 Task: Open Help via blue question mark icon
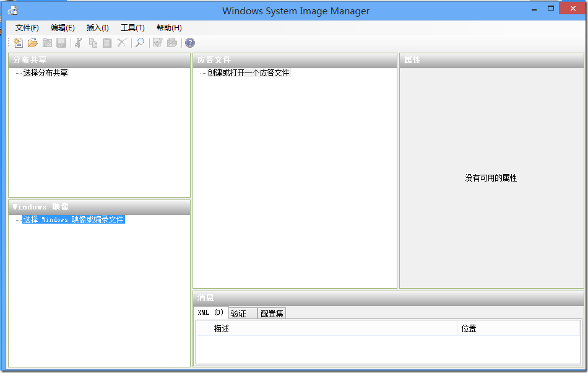(190, 43)
